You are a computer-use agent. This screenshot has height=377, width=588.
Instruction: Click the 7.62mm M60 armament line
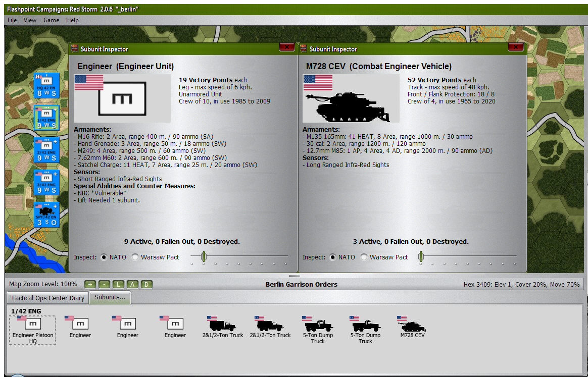pyautogui.click(x=150, y=158)
